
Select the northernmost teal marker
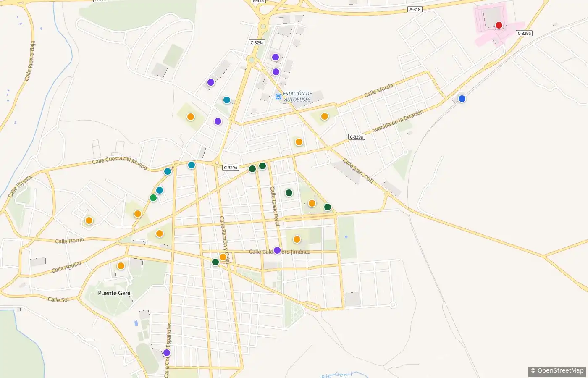pyautogui.click(x=227, y=100)
